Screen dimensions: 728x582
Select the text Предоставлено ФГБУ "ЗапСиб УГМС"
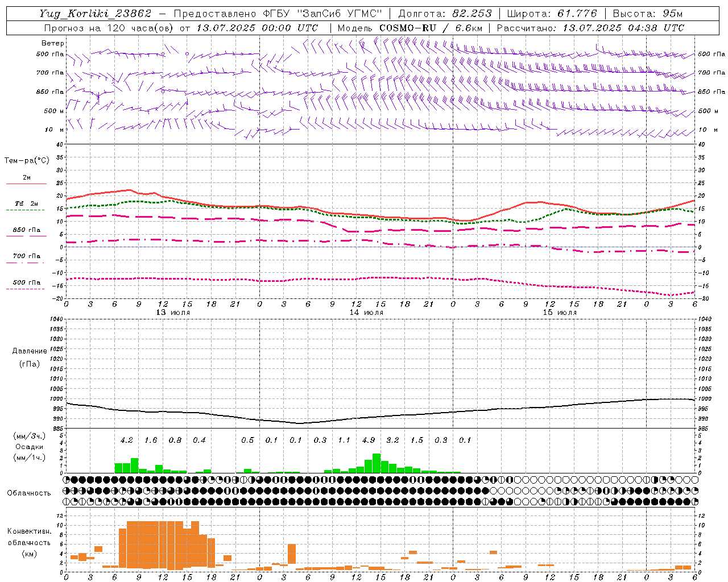278,14
